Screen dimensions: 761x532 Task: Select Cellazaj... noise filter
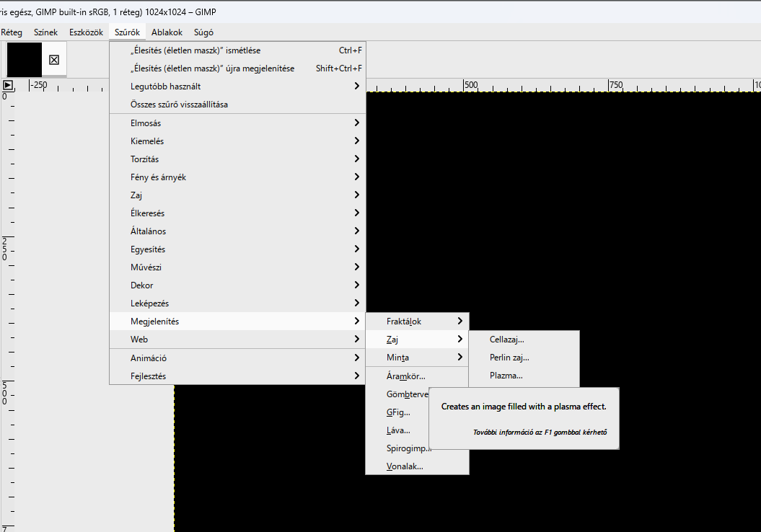pos(524,340)
